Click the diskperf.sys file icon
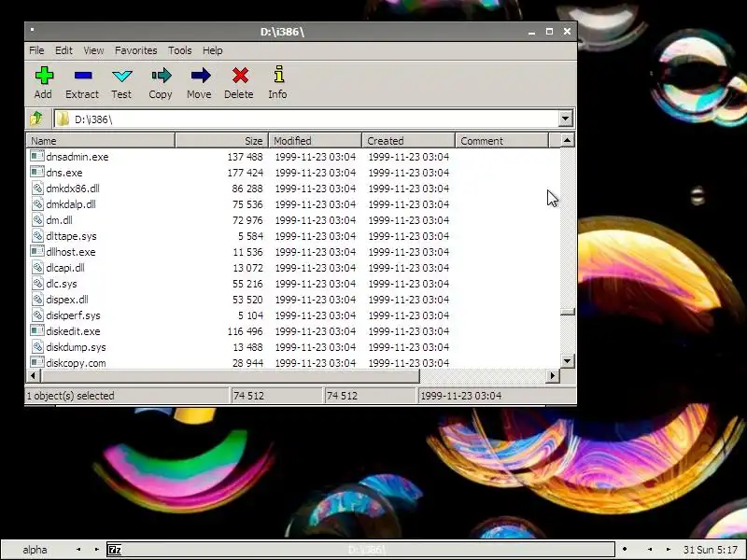 37,315
